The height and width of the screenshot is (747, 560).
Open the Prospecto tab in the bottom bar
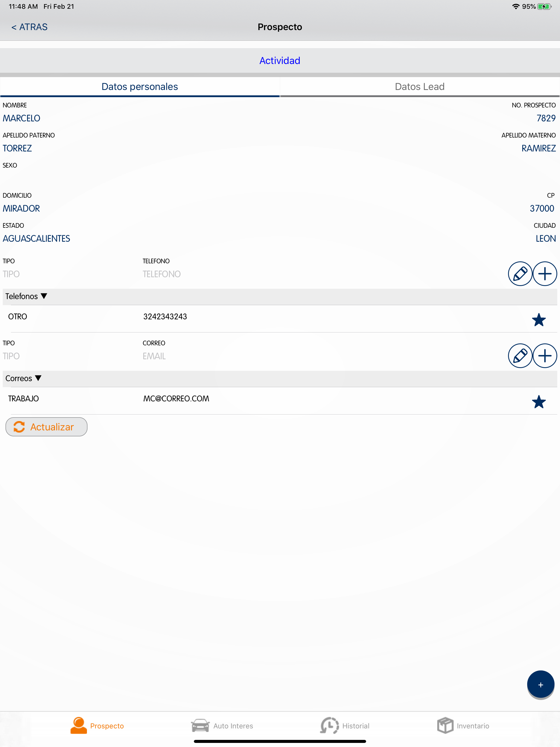coord(97,726)
